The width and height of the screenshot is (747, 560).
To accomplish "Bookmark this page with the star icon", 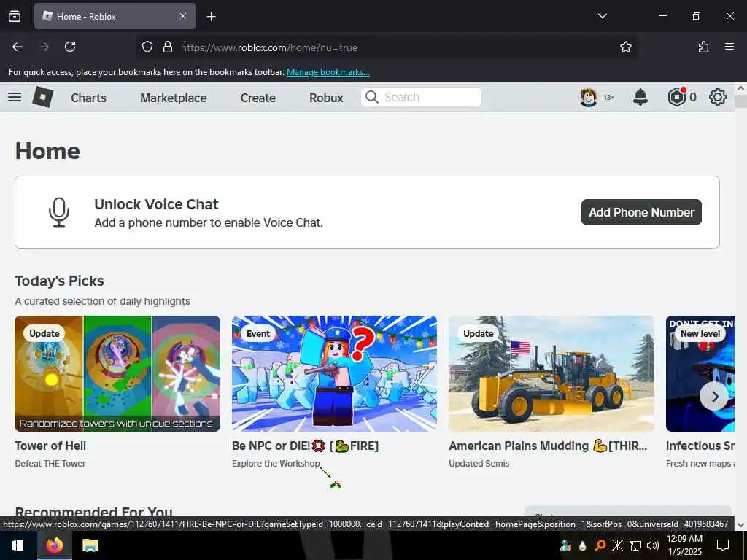I will tap(625, 47).
